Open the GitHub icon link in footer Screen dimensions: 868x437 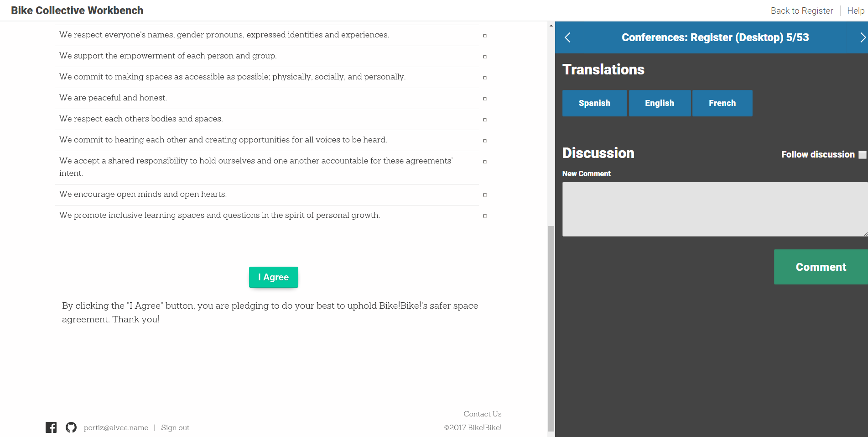point(71,427)
